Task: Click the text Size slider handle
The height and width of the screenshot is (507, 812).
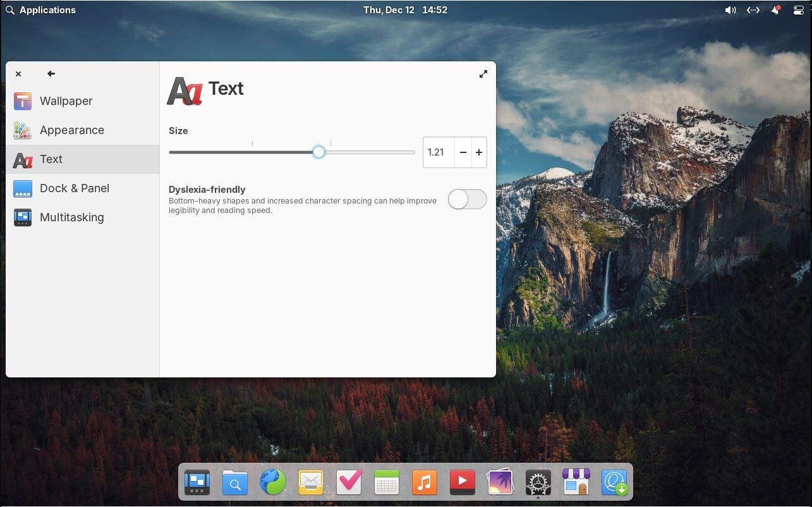Action: (318, 152)
